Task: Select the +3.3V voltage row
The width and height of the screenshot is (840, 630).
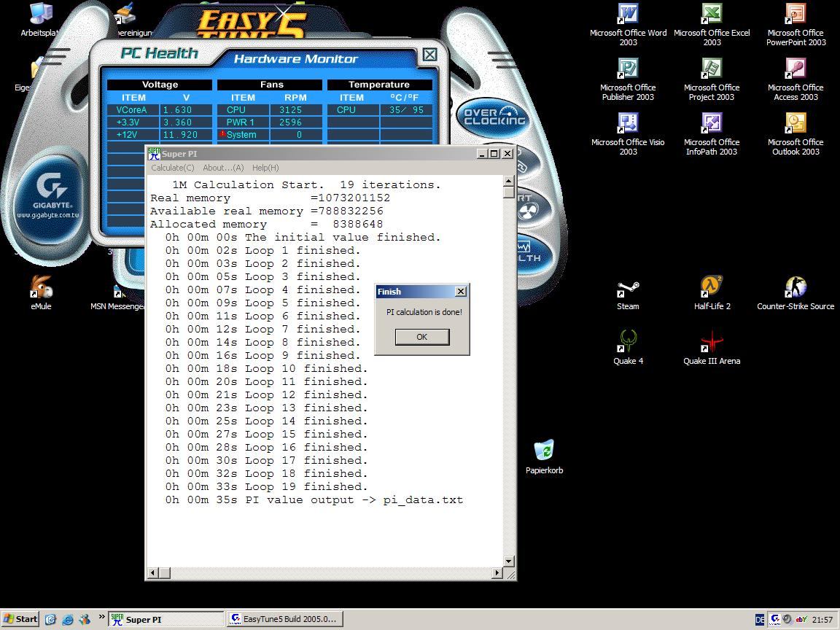Action: [160, 122]
